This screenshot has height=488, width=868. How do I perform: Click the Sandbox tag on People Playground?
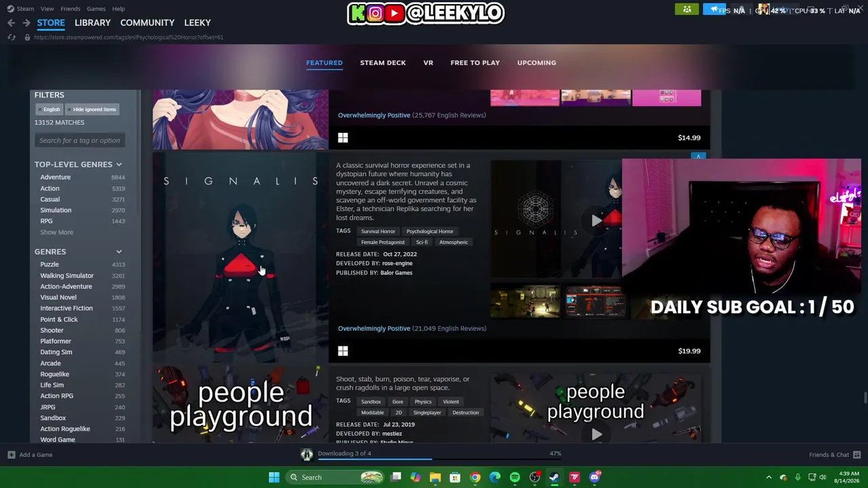coord(371,401)
